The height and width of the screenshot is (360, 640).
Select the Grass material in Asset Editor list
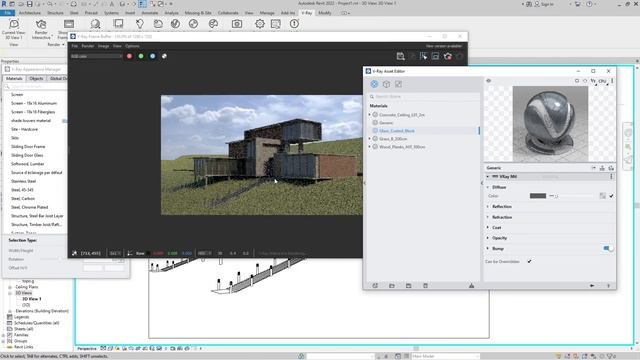tap(393, 139)
